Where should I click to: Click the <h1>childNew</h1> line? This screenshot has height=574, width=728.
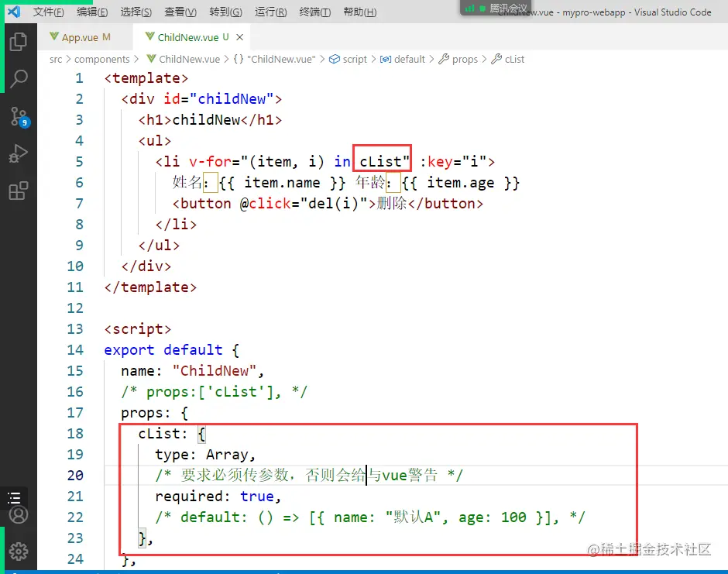click(210, 120)
